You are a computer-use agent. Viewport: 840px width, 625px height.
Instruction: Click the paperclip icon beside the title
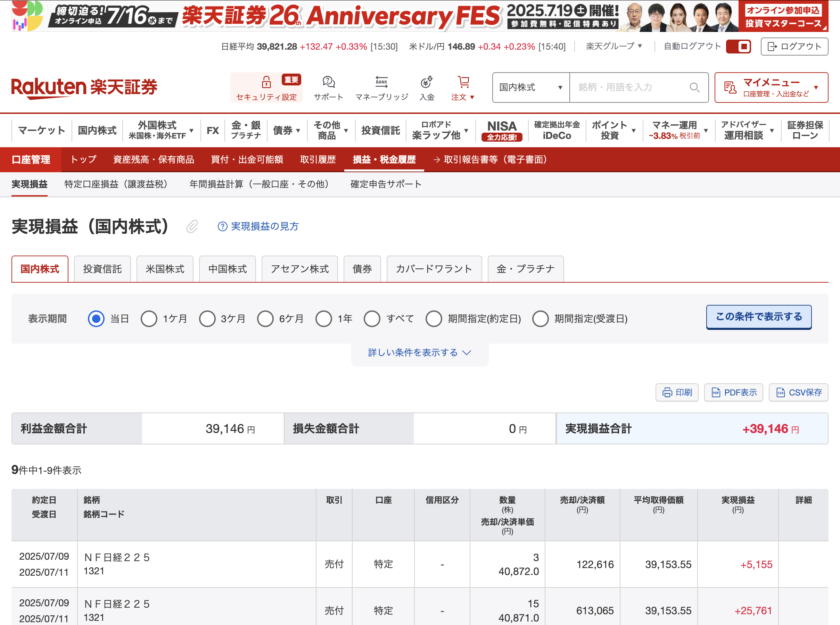pos(192,226)
